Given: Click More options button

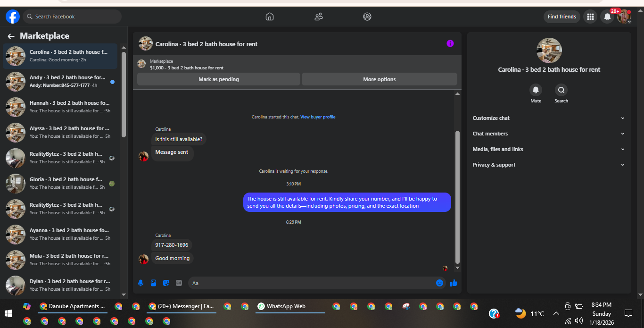Looking at the screenshot, I should point(380,79).
